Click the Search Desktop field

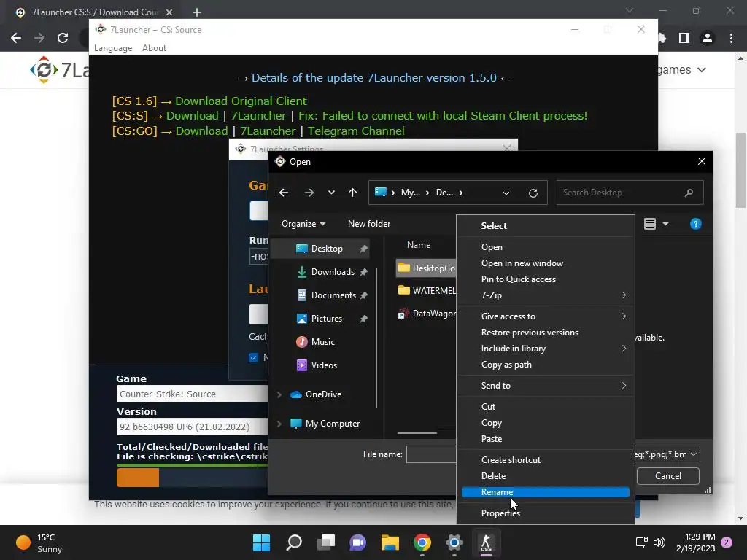[x=630, y=192]
